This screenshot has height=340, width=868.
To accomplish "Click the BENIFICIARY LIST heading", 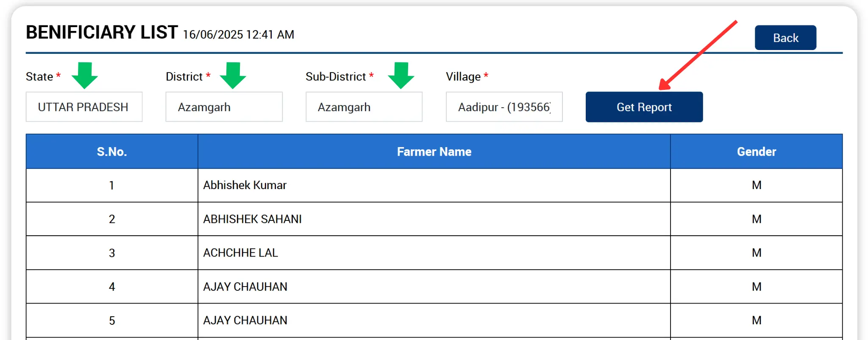I will click(102, 33).
